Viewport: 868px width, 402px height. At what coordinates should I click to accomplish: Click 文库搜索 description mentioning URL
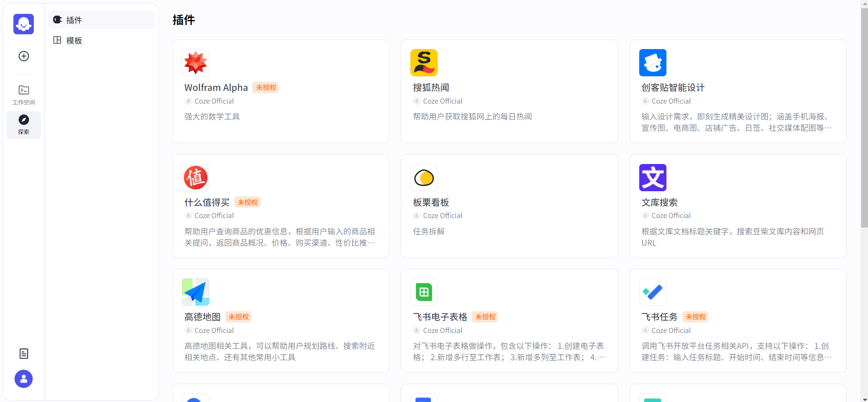pyautogui.click(x=732, y=237)
